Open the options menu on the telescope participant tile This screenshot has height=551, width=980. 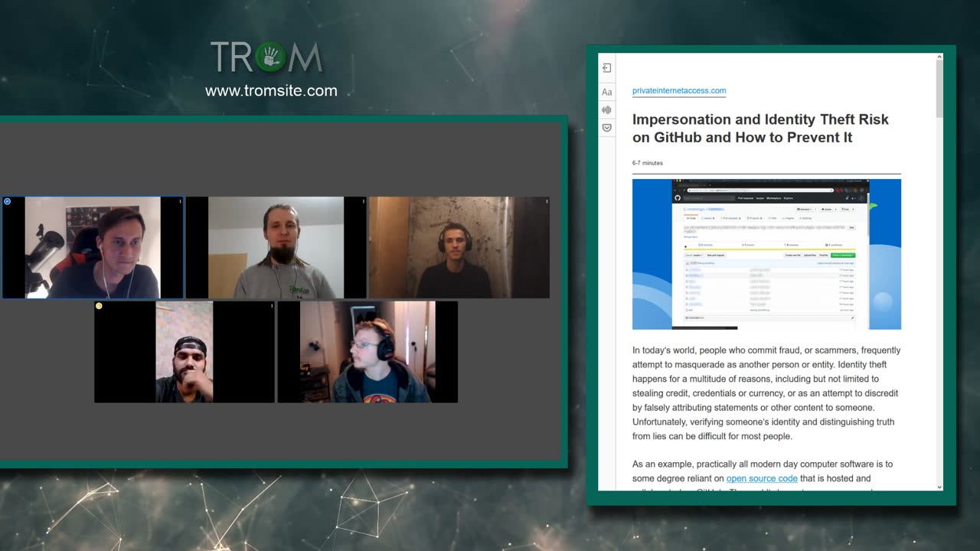point(181,201)
